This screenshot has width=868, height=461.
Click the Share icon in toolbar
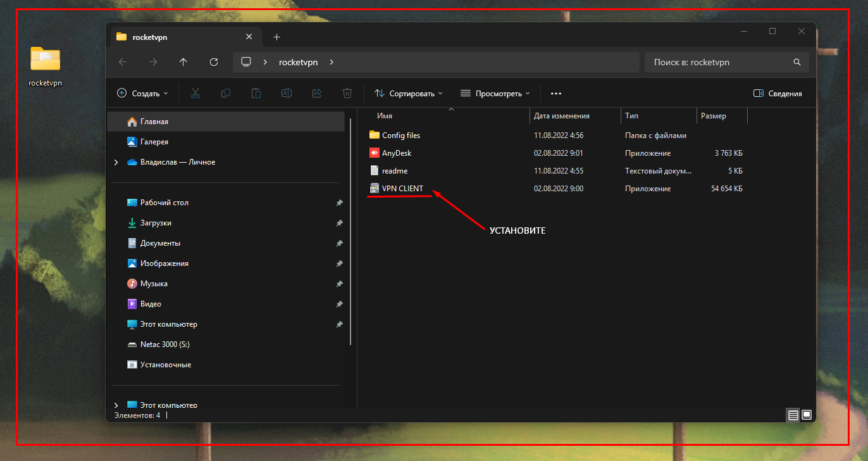pos(317,93)
